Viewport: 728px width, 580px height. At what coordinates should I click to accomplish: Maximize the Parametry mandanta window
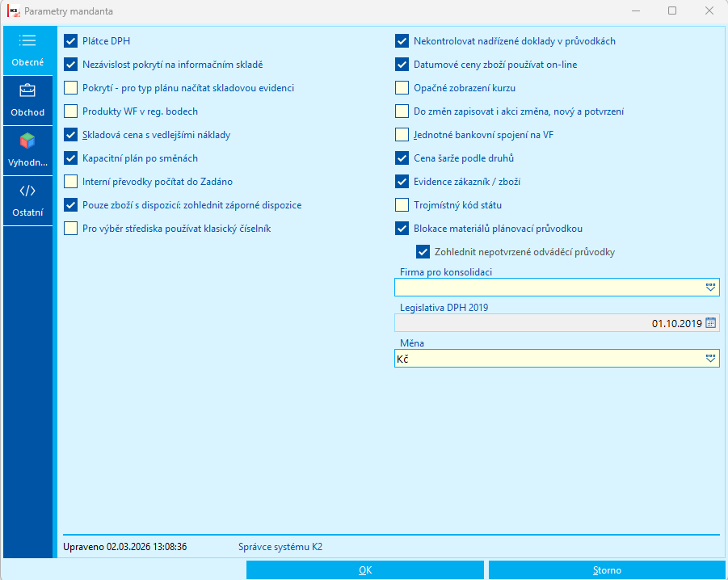[x=671, y=11]
